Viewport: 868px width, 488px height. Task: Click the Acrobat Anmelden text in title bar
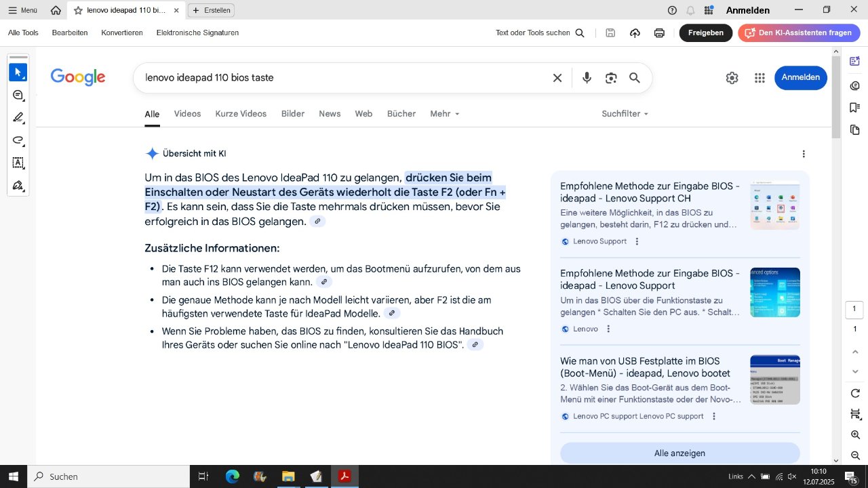[x=748, y=10]
